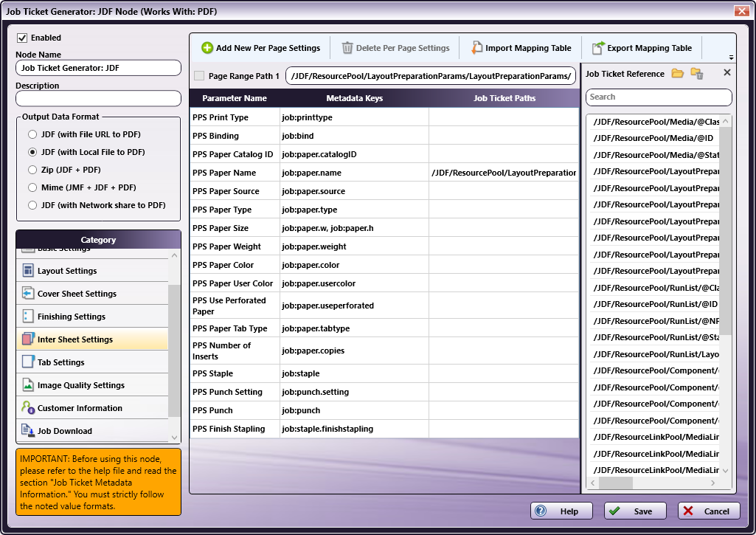This screenshot has height=535, width=756.
Task: Click the red X on Cancel
Action: tap(688, 511)
